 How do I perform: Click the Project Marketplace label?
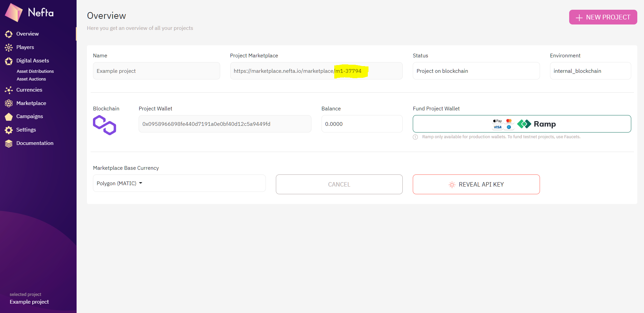coord(254,56)
